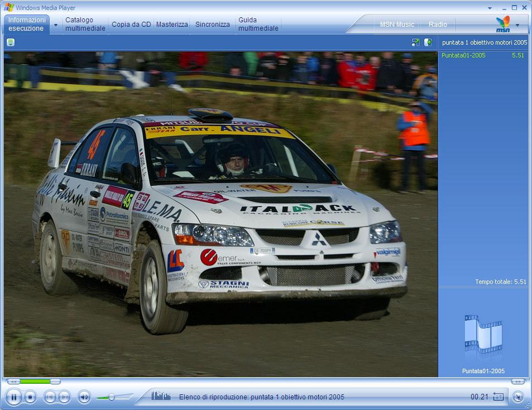
Task: Select Puntata01-2005 in the playlist
Action: click(483, 55)
